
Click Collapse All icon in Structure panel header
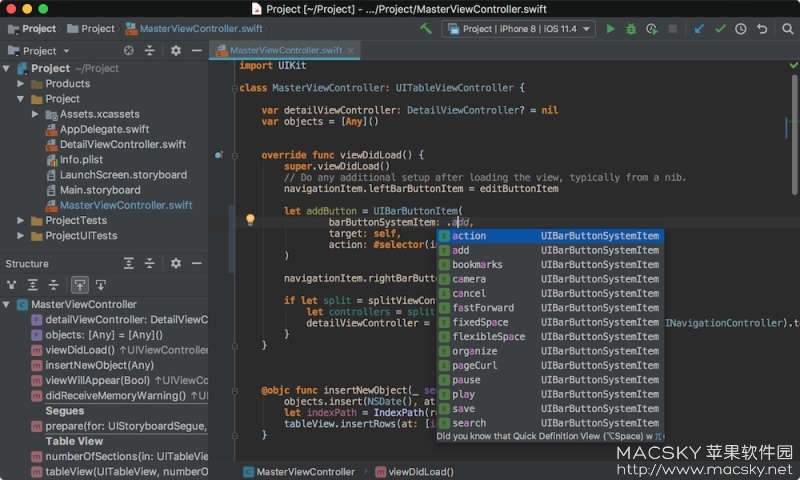149,263
